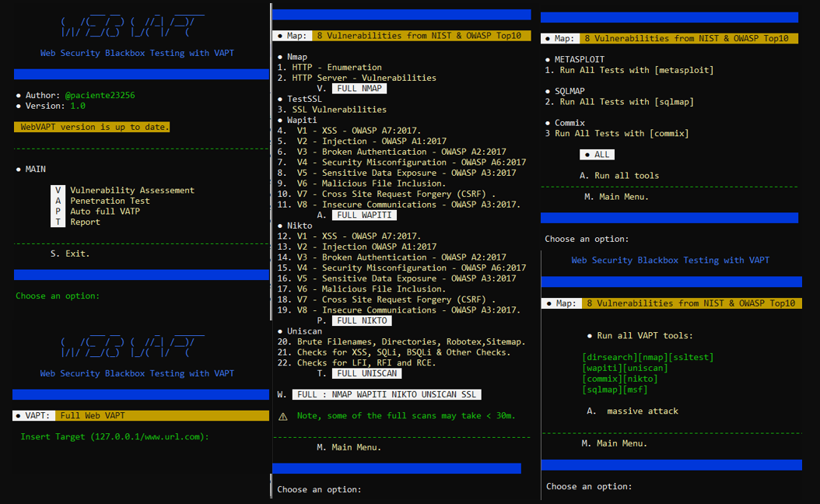
Task: Select '22. Checks for LFI, RFI and RCE.'
Action: pos(356,363)
